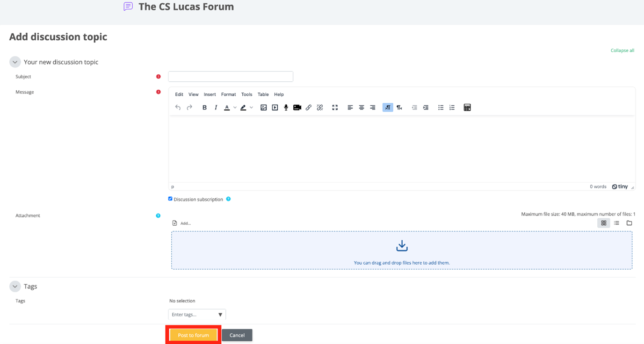Open the Insert menu

coord(210,94)
